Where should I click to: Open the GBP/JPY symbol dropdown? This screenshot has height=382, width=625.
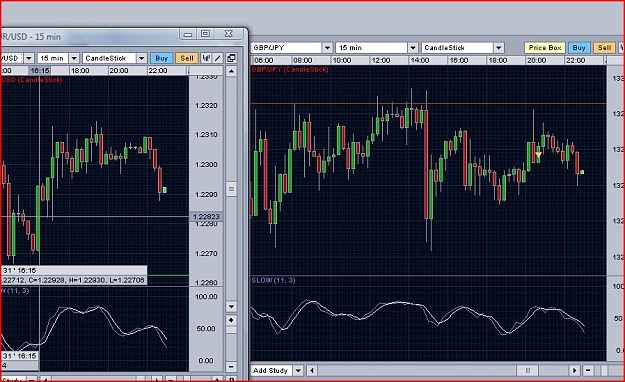tap(327, 48)
